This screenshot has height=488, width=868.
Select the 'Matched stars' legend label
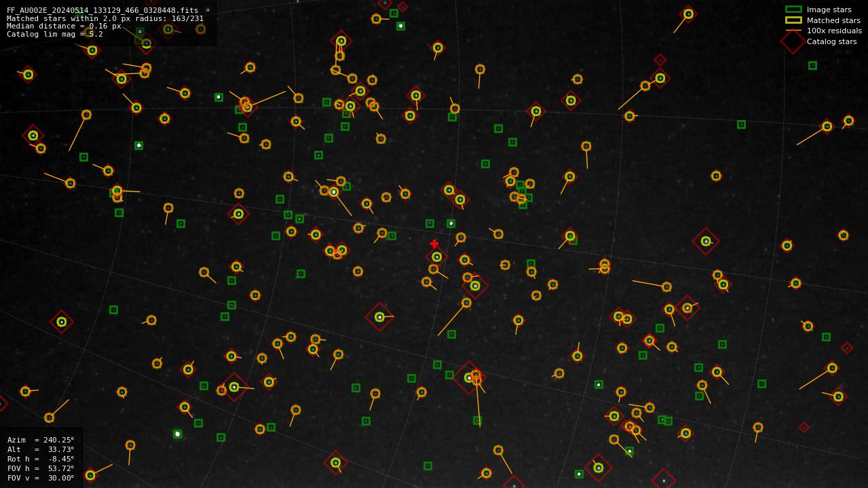point(833,20)
